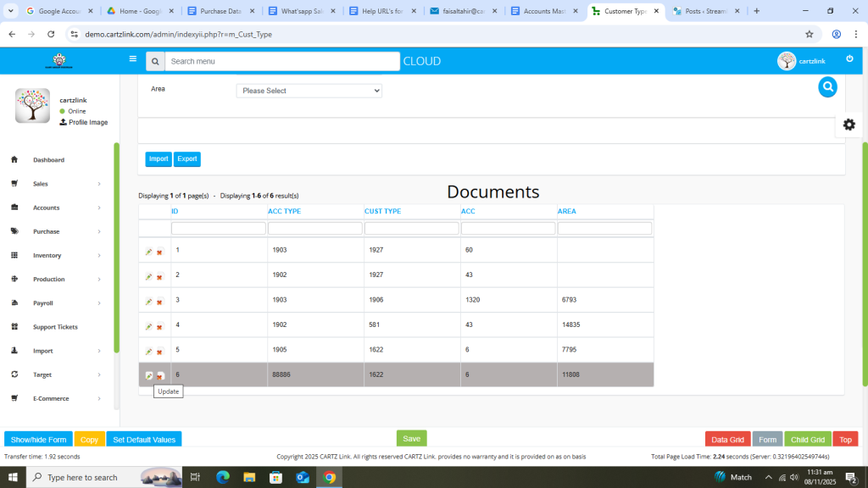Toggle the Show/hide Form button

pos(38,440)
